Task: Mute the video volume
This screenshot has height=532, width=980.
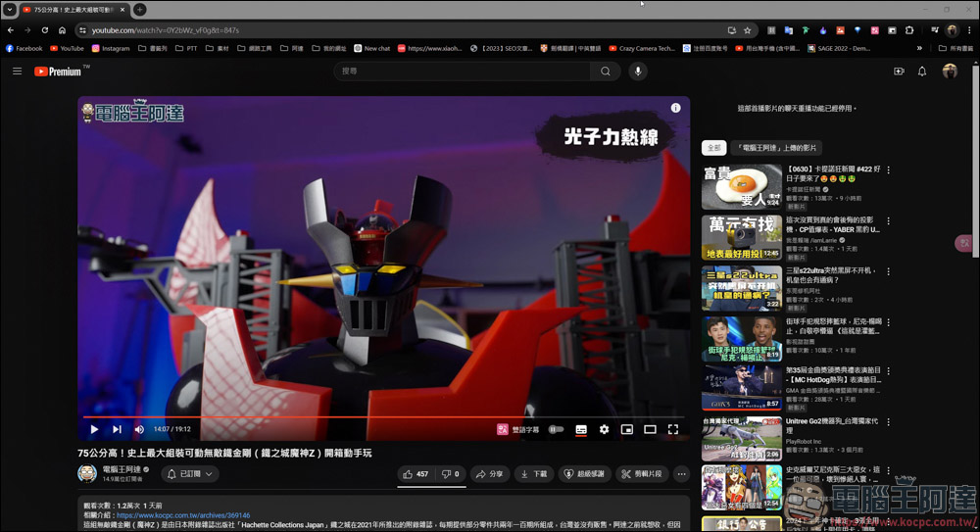Action: 139,429
